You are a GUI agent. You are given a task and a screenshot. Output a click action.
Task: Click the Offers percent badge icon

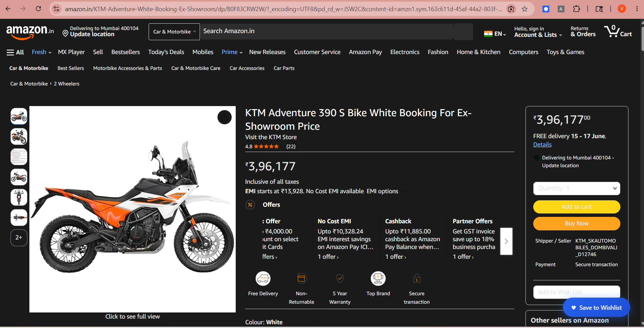[x=250, y=205]
